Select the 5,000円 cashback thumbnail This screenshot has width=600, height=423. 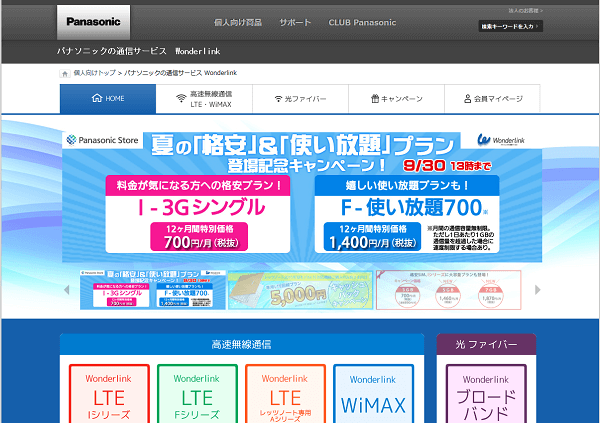pyautogui.click(x=300, y=290)
